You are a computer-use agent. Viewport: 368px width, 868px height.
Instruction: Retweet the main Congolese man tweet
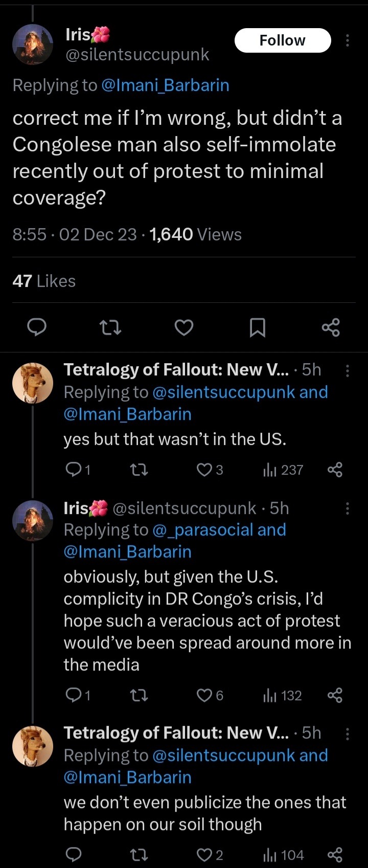110,327
